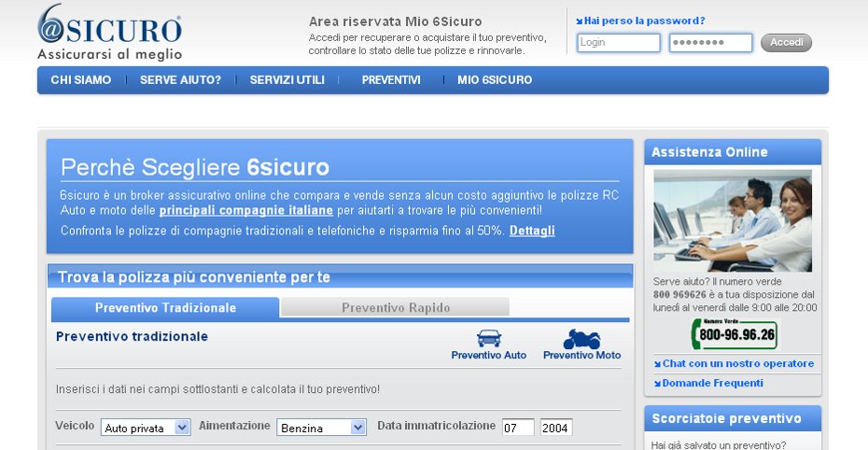The height and width of the screenshot is (450, 868).
Task: Open the PREVENTIVI menu
Action: coord(391,79)
